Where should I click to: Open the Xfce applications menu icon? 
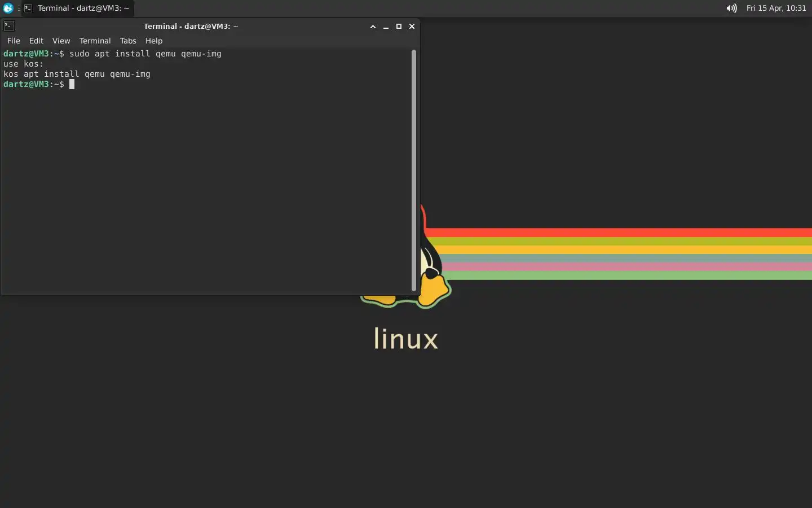(8, 8)
